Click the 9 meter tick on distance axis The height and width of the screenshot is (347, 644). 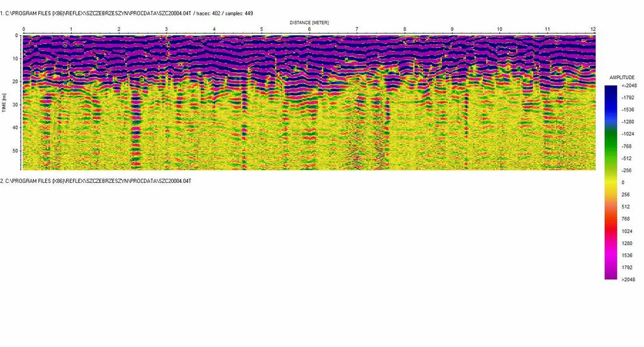tap(452, 30)
